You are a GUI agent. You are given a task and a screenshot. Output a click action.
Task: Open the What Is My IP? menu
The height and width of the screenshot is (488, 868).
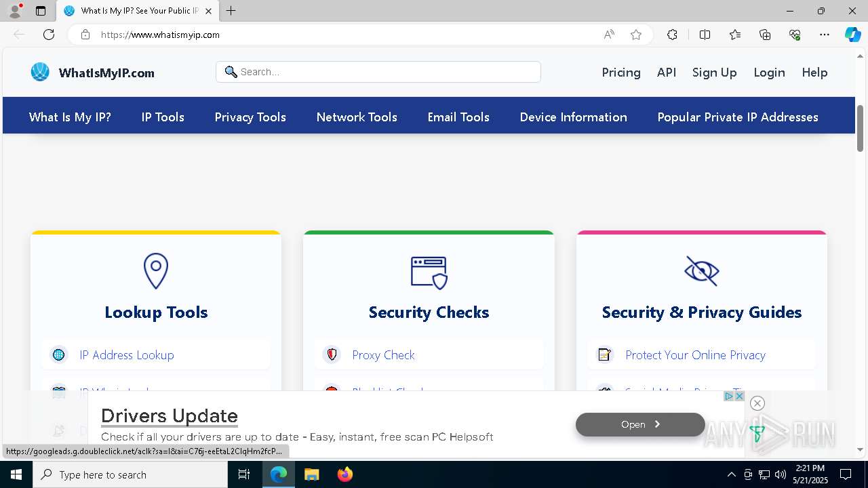point(70,117)
